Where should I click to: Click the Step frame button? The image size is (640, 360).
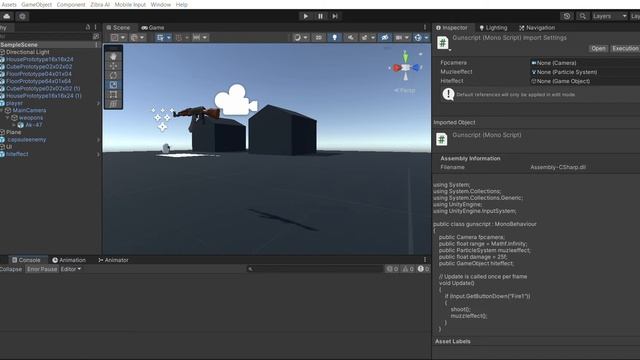(x=335, y=16)
